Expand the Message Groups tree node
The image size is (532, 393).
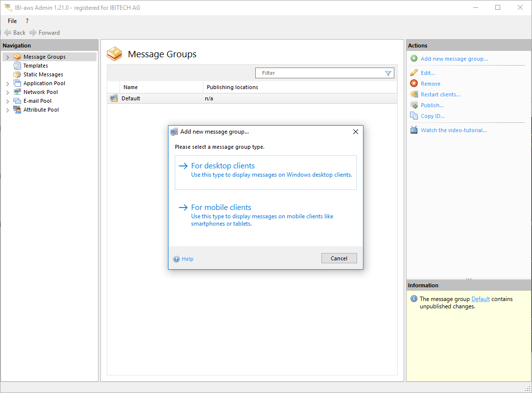point(7,57)
